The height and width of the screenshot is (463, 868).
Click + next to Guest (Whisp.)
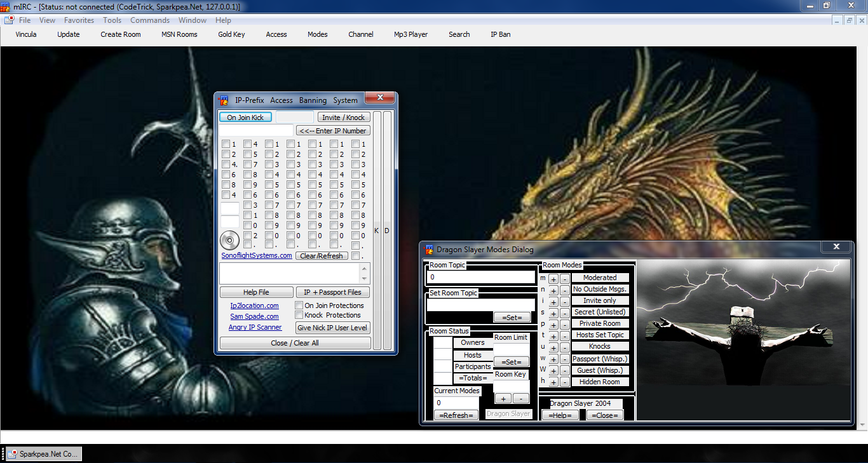pyautogui.click(x=553, y=370)
